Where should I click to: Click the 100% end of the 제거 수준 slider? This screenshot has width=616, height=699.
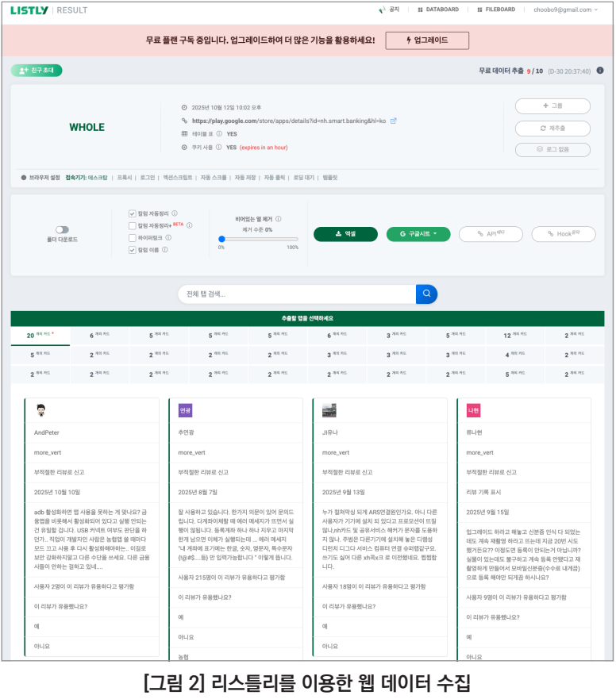296,240
